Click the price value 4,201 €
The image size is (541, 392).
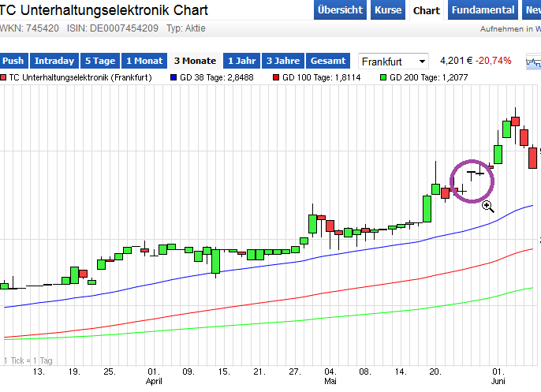[x=456, y=61]
